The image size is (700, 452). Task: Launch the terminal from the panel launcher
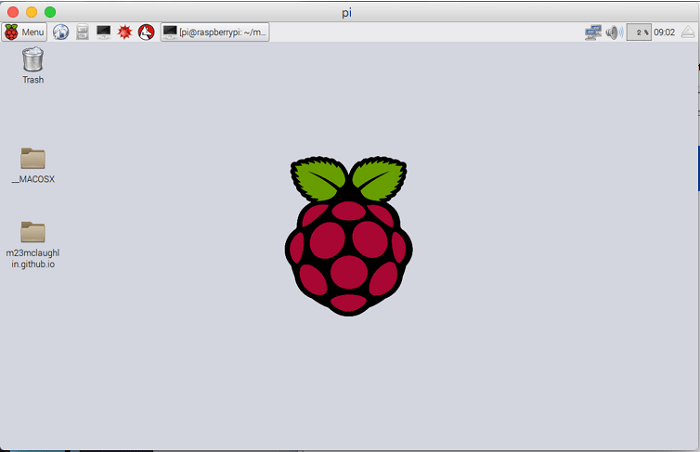pyautogui.click(x=103, y=32)
